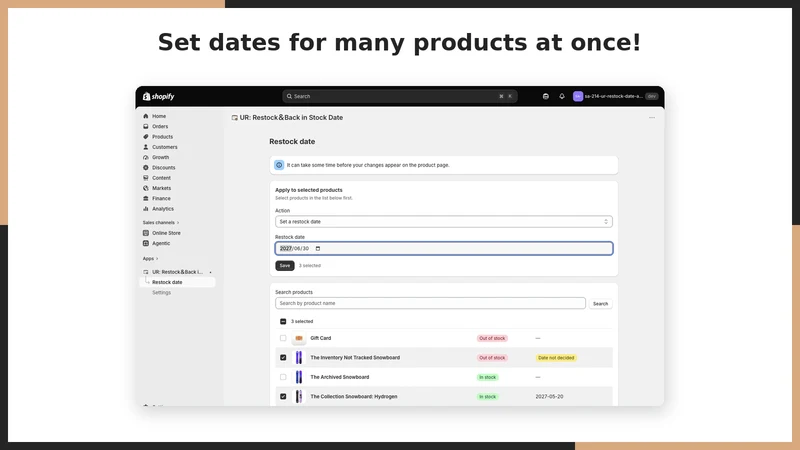Click the Products tag icon
The height and width of the screenshot is (450, 800).
(146, 137)
